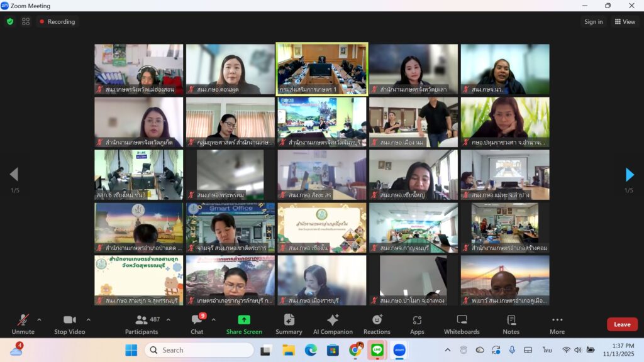This screenshot has width=644, height=362.
Task: Open the Reactions menu
Action: tap(377, 324)
